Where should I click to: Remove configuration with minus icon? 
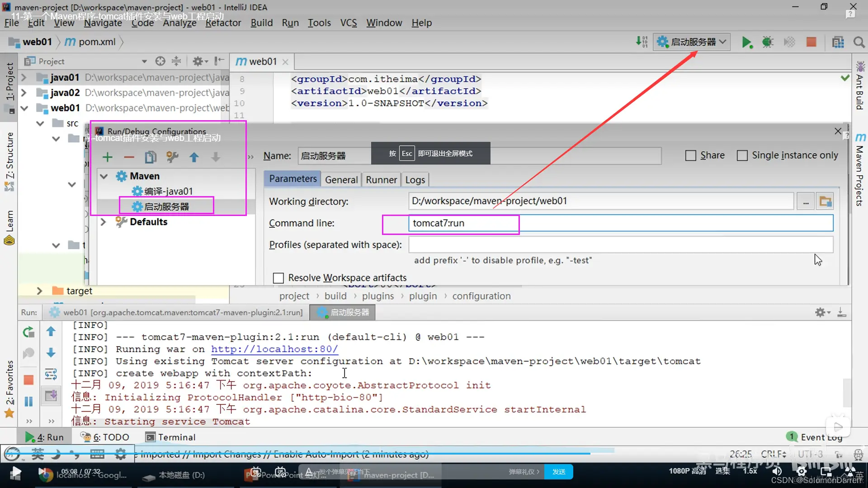[129, 157]
